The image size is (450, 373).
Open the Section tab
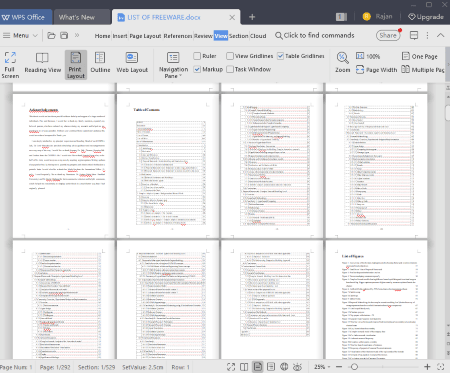pos(238,36)
